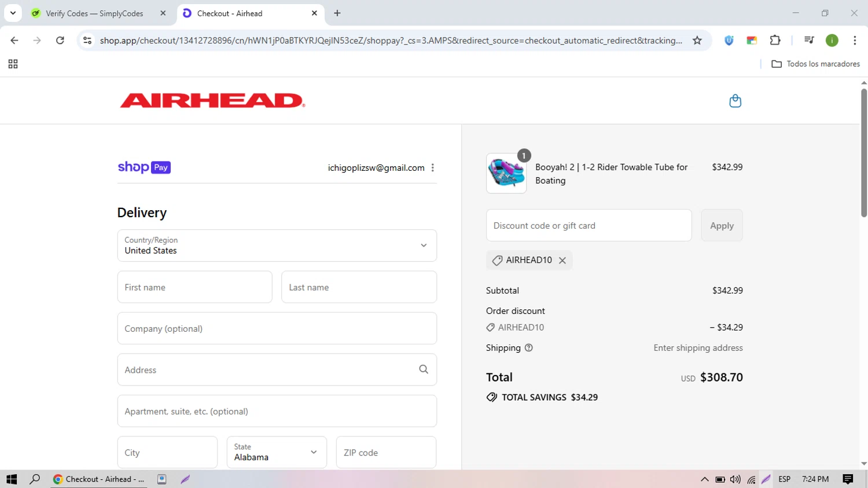Viewport: 868px width, 488px height.
Task: Open a new browser tab
Action: point(337,13)
